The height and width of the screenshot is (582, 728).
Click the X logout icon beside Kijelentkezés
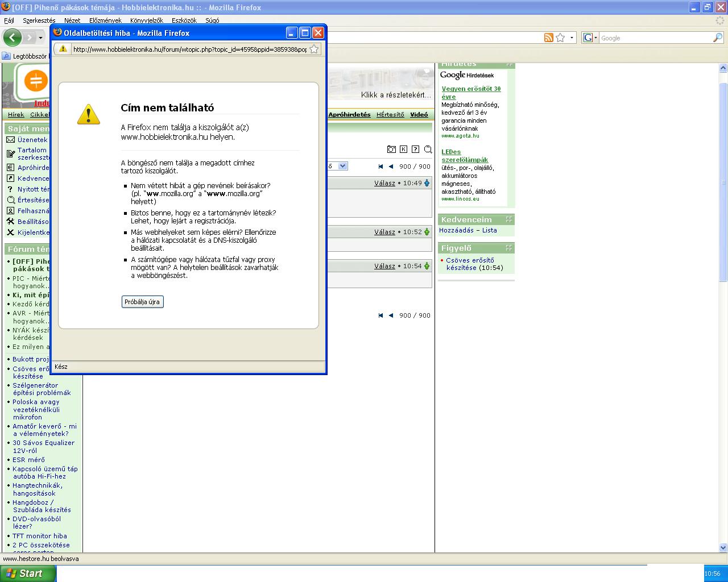pyautogui.click(x=10, y=232)
